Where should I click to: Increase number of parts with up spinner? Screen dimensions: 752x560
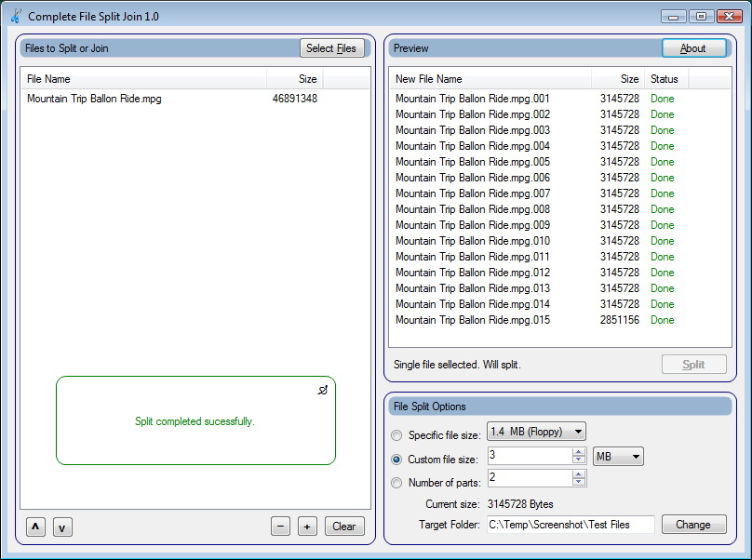coord(579,474)
